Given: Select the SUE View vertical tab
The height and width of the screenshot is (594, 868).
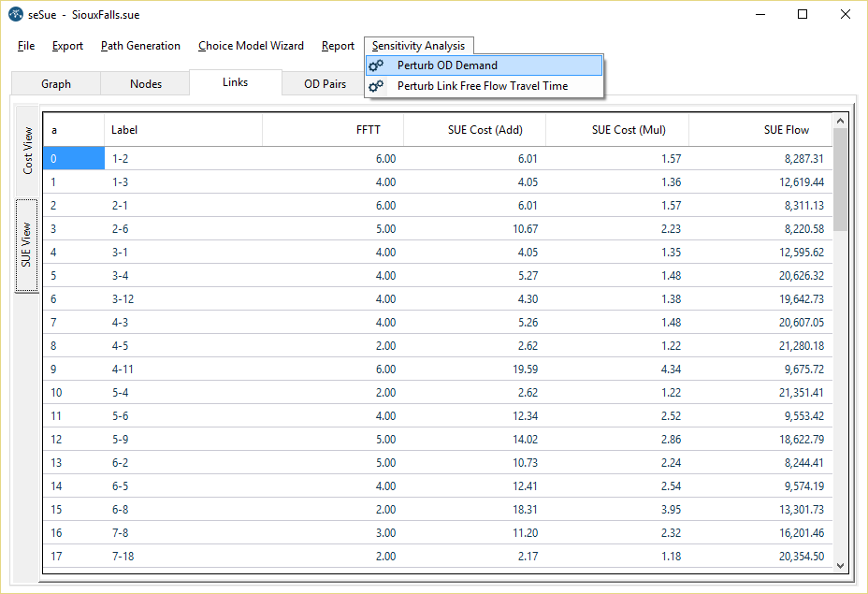Looking at the screenshot, I should pos(27,244).
